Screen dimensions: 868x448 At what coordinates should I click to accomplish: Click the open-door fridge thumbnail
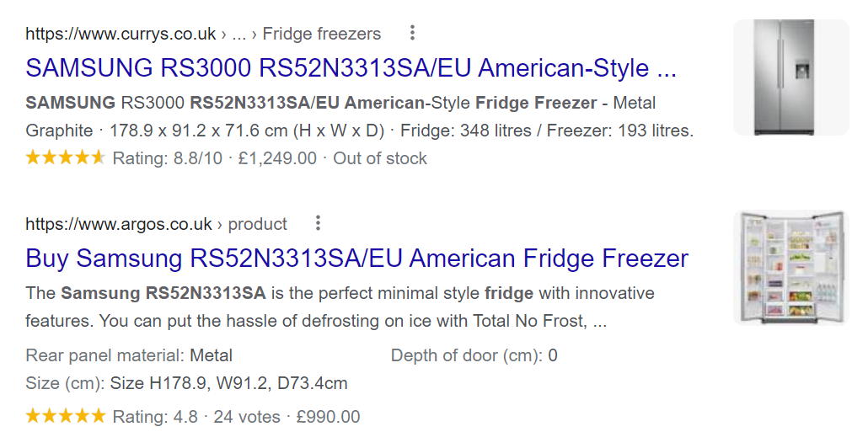[x=790, y=267]
